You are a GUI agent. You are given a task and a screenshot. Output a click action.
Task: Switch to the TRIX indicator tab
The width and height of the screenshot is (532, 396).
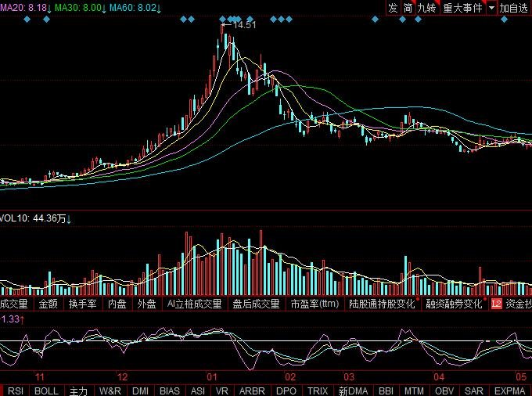pyautogui.click(x=318, y=391)
